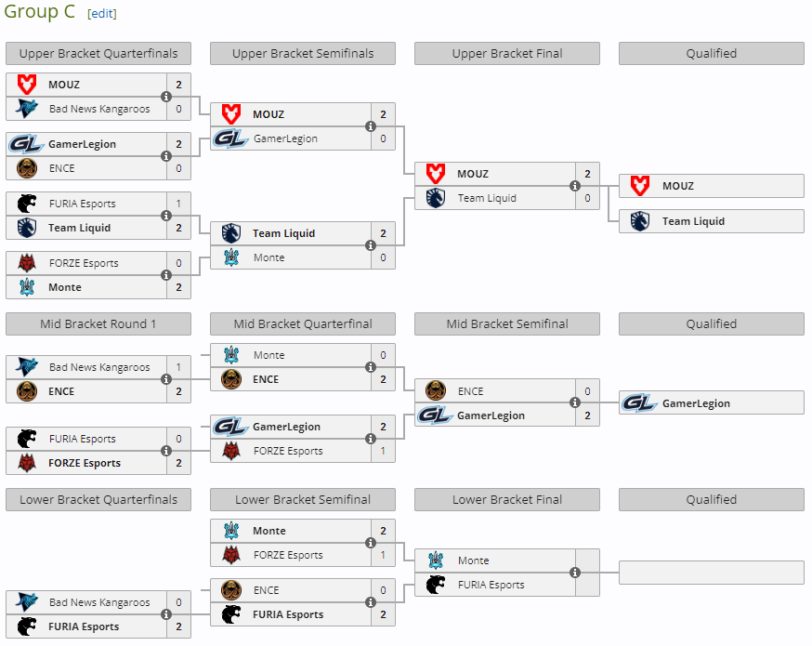Click Monte logo in Lower Bracket Semifinal
This screenshot has height=646, width=812.
(231, 531)
